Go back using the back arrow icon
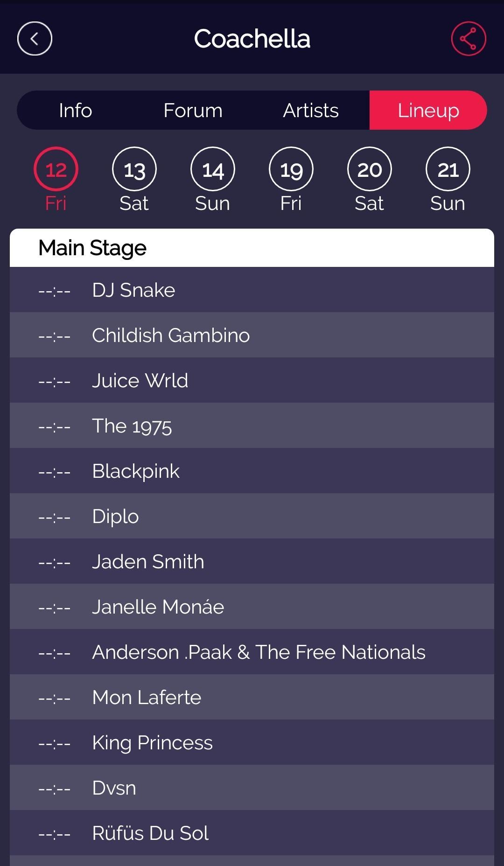The image size is (504, 866). 34,39
